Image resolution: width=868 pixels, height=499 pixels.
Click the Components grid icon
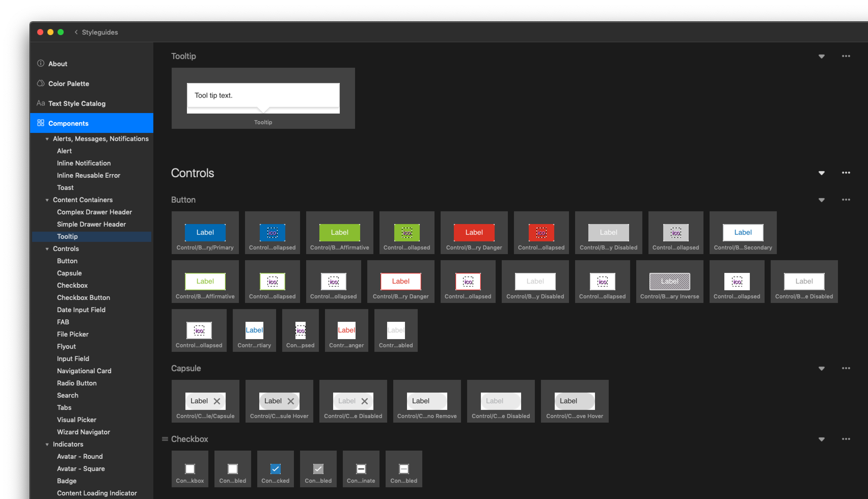pyautogui.click(x=40, y=123)
